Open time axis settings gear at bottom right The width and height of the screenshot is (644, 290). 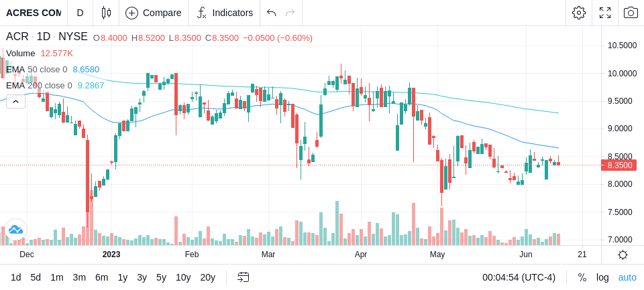click(623, 255)
